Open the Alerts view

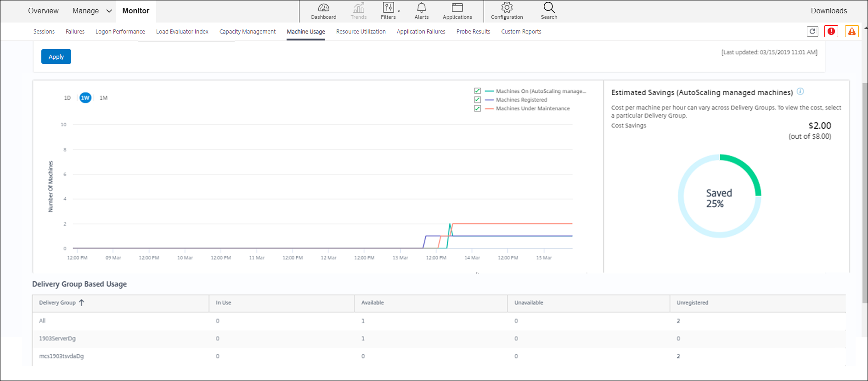[x=421, y=11]
